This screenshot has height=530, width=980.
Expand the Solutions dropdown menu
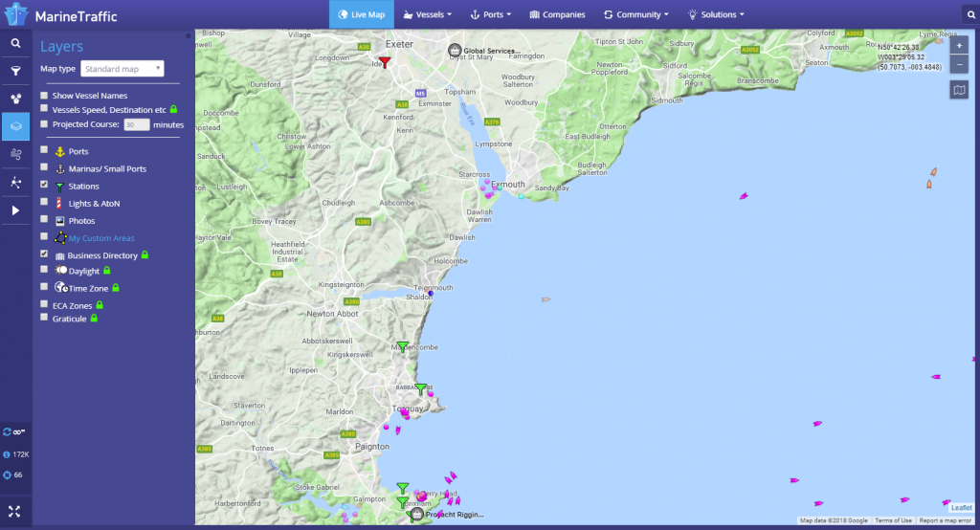point(715,14)
